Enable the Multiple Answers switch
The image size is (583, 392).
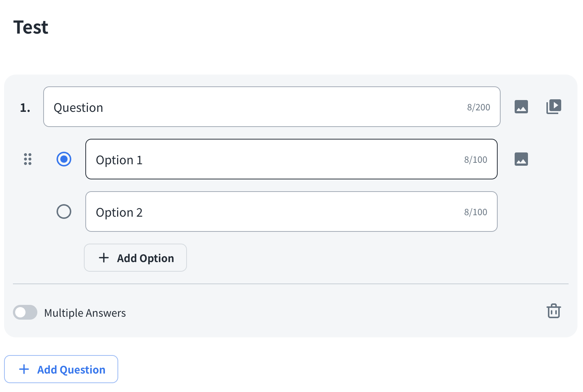pos(25,312)
